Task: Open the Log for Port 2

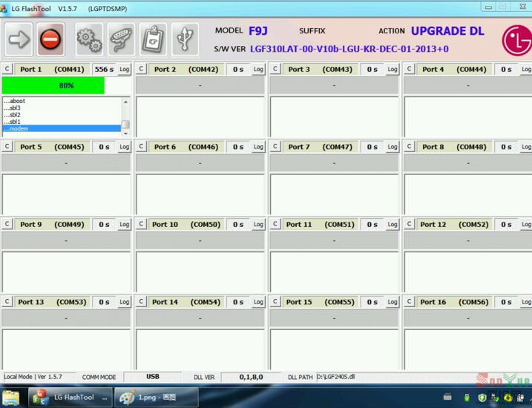Action: point(258,69)
